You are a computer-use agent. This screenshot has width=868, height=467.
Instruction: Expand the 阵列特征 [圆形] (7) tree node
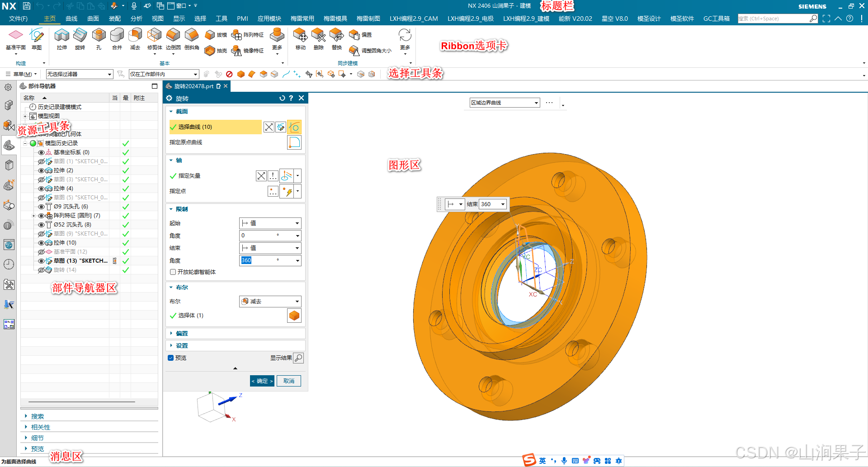33,216
